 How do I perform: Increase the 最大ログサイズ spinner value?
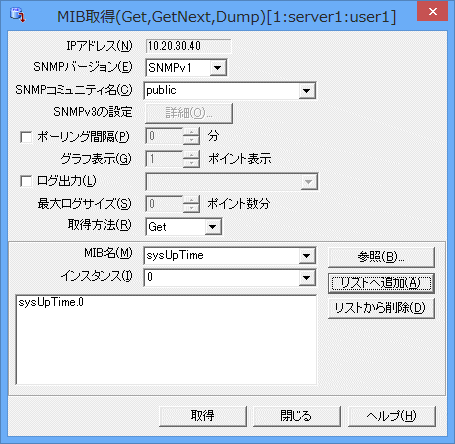click(x=191, y=200)
